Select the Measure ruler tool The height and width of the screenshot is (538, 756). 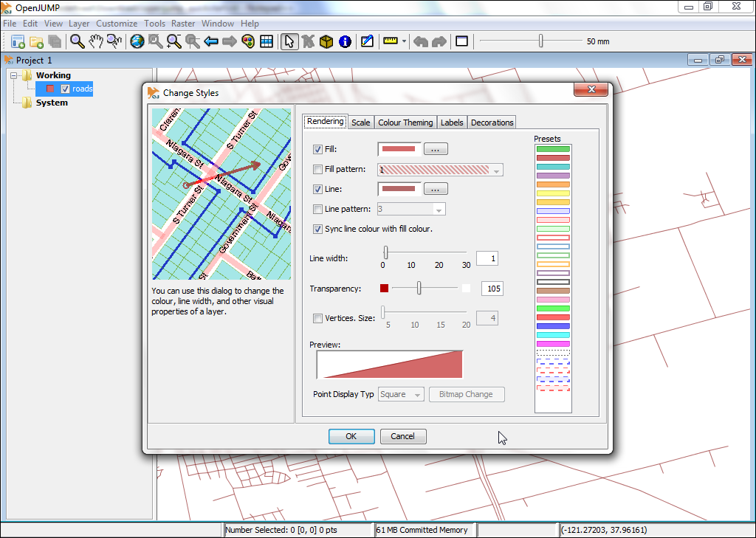pyautogui.click(x=391, y=41)
